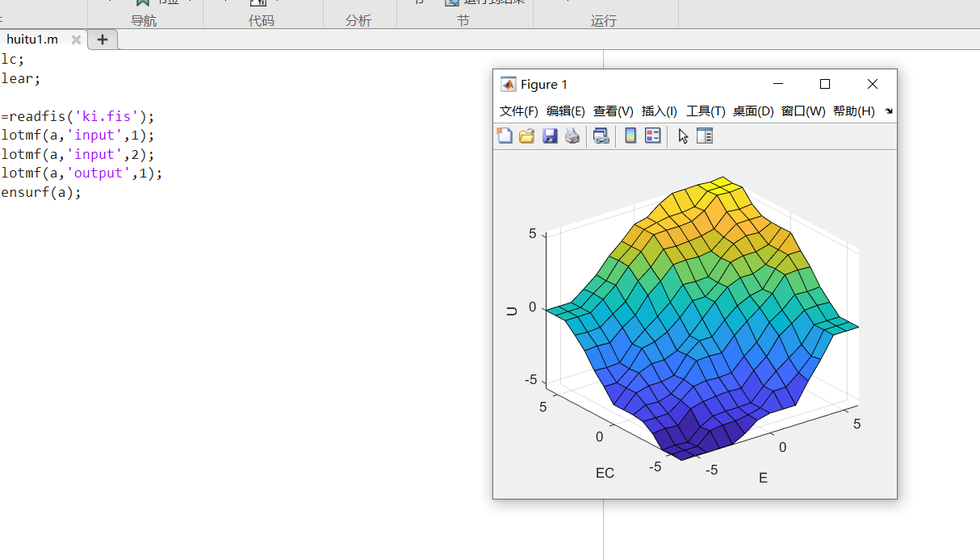Image resolution: width=980 pixels, height=560 pixels.
Task: Click the MATLAB logo in Figure 1 title bar
Action: tap(508, 85)
